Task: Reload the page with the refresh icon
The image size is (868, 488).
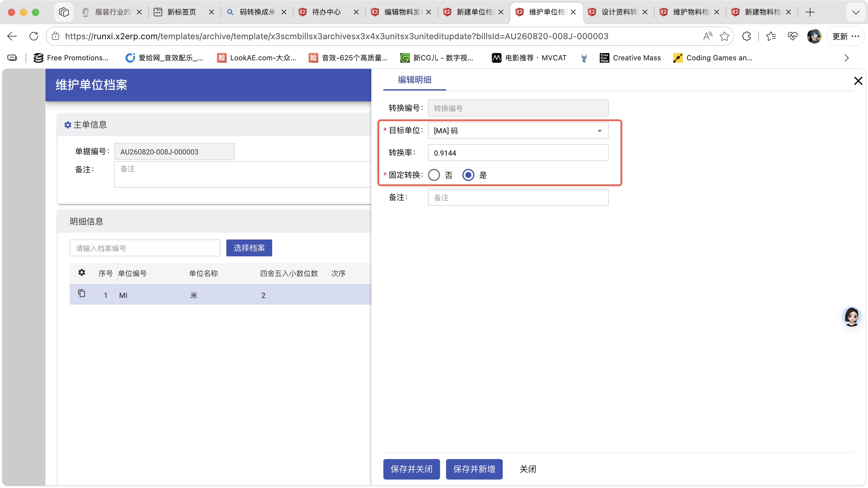Action: (34, 36)
